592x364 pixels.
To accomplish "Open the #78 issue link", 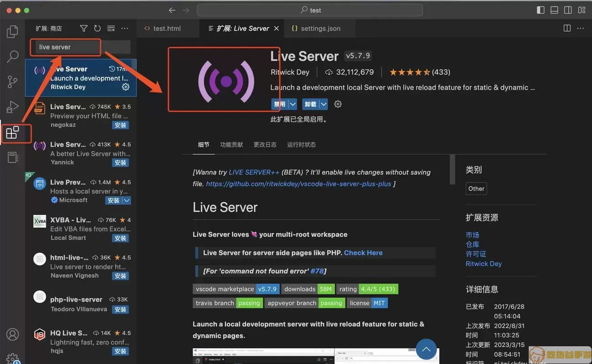I will pos(317,271).
